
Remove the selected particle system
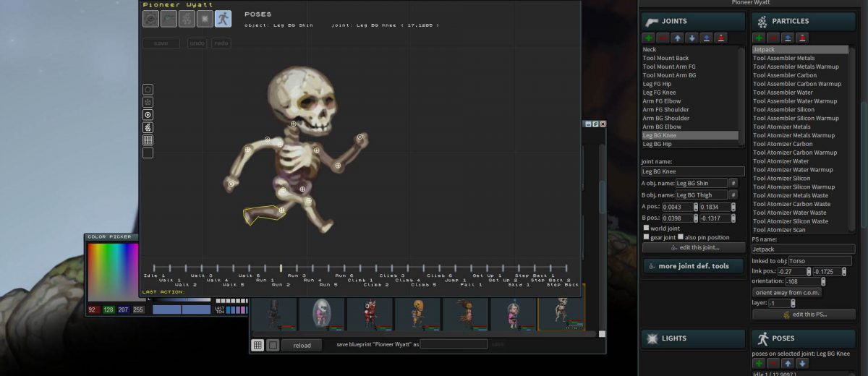tap(773, 38)
